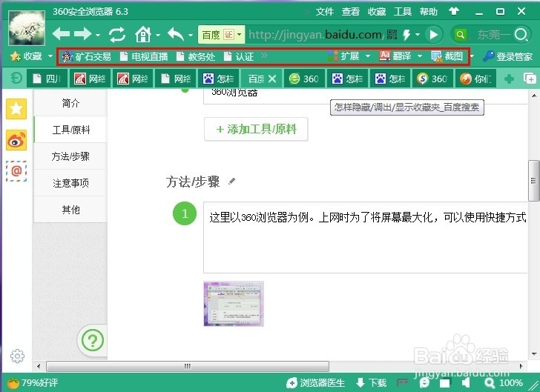Show more bookmarks with the » chevron
Screen dimensions: 540x392
[264, 55]
